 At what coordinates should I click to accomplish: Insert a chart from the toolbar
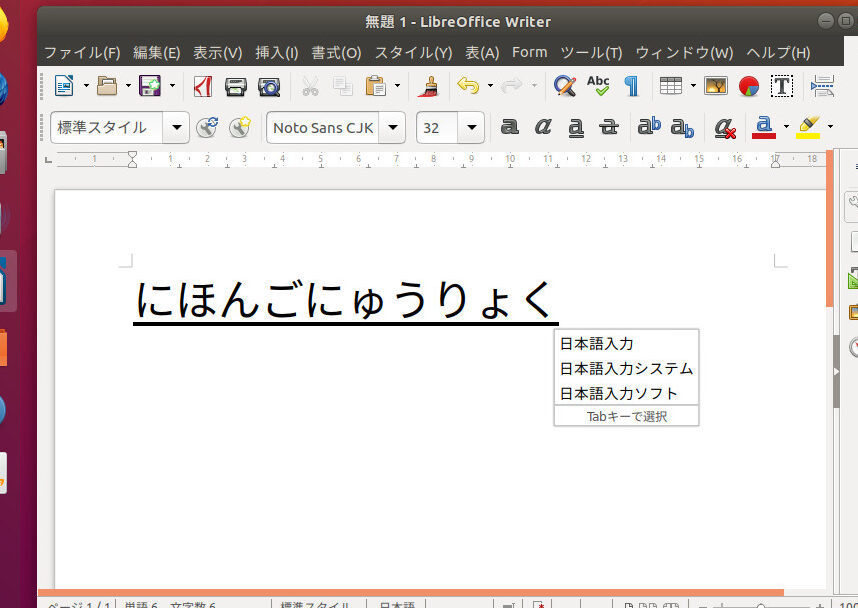pos(749,86)
